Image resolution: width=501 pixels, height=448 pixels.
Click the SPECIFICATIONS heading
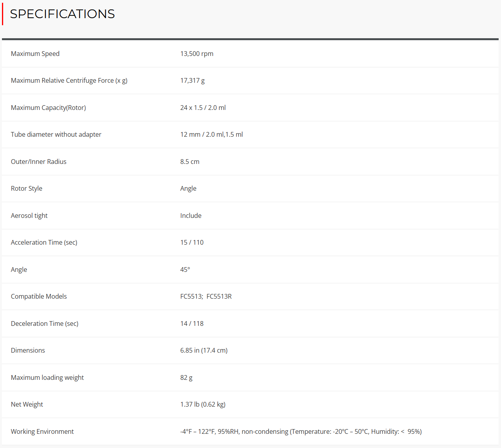click(62, 14)
